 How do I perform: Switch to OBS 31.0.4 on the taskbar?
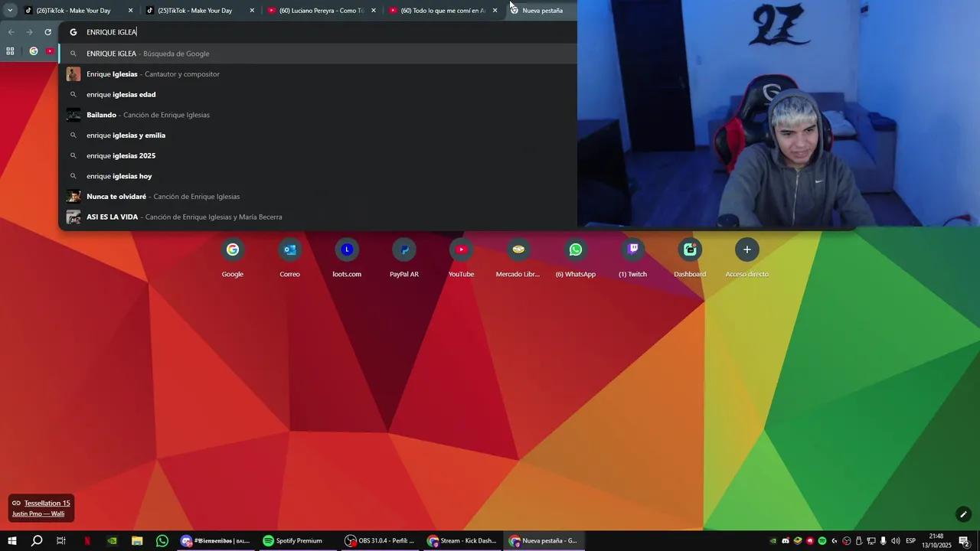click(379, 541)
